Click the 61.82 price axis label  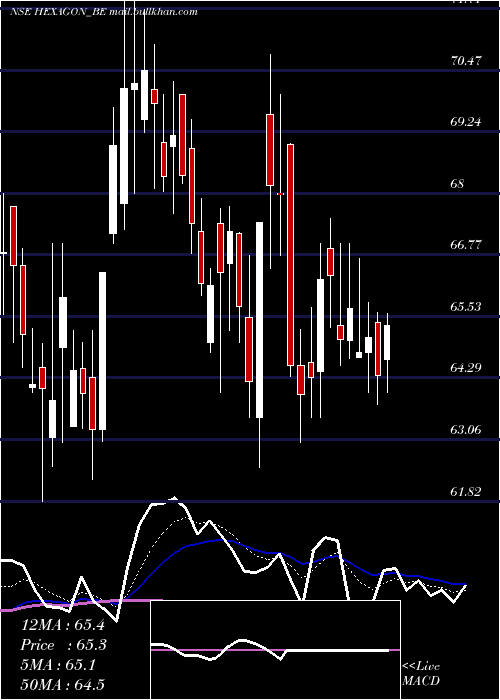(x=466, y=492)
